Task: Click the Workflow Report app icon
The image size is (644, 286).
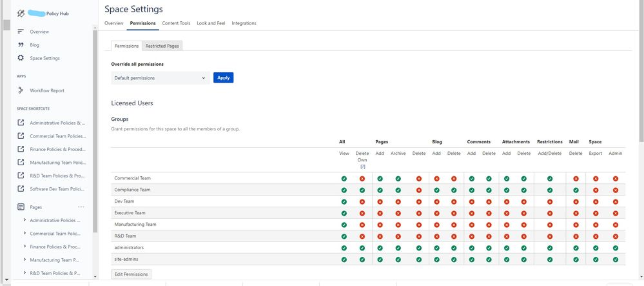Action: pos(21,90)
